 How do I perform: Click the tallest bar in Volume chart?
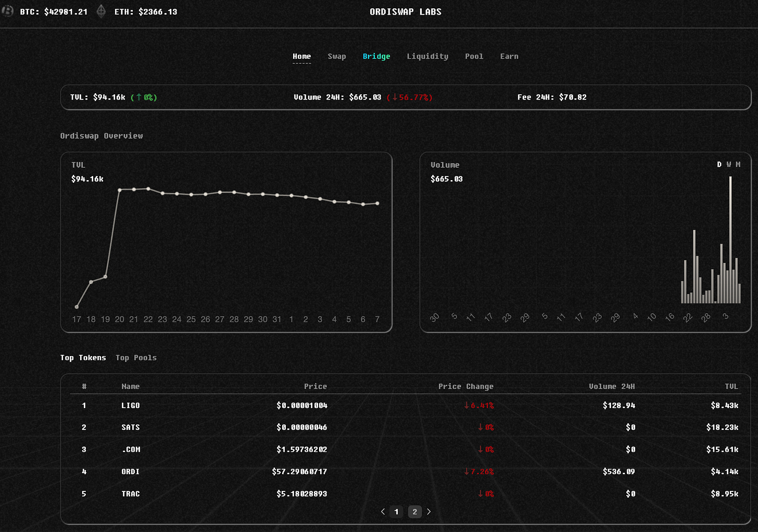tap(730, 239)
